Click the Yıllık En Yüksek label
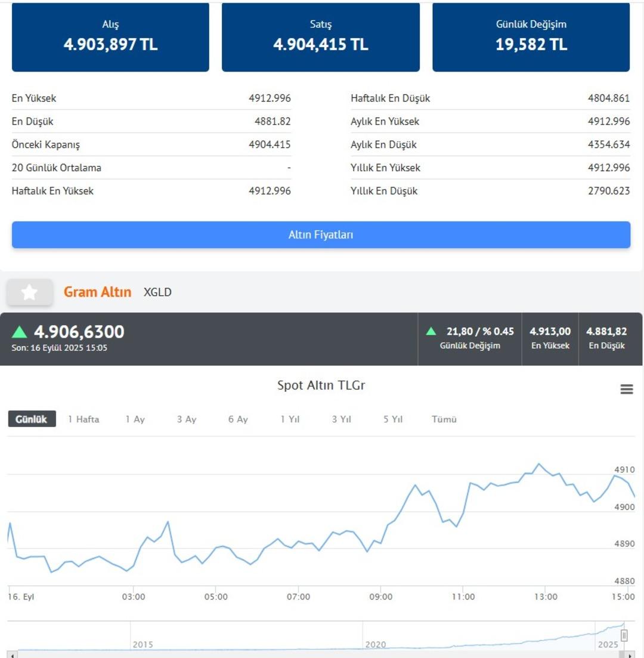Image resolution: width=644 pixels, height=658 pixels. click(x=385, y=168)
